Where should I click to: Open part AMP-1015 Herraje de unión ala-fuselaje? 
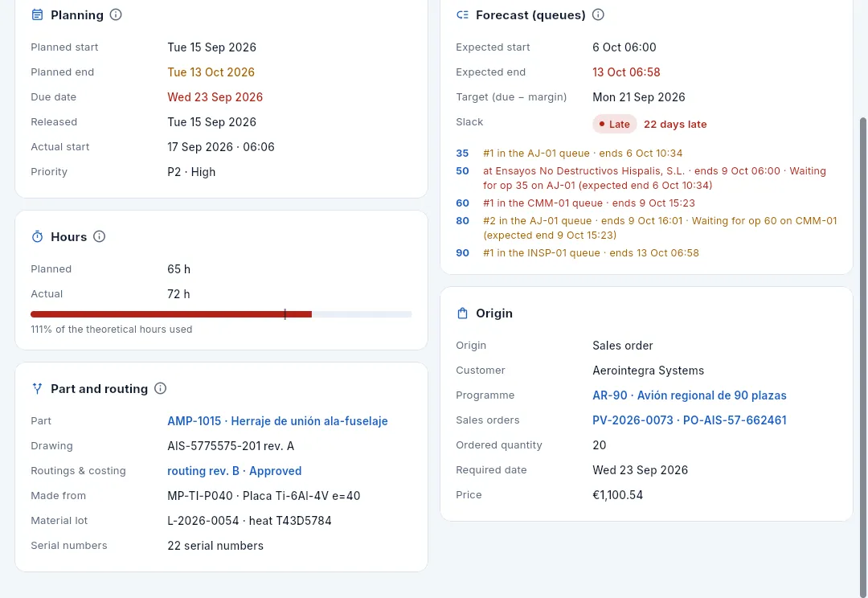point(277,421)
